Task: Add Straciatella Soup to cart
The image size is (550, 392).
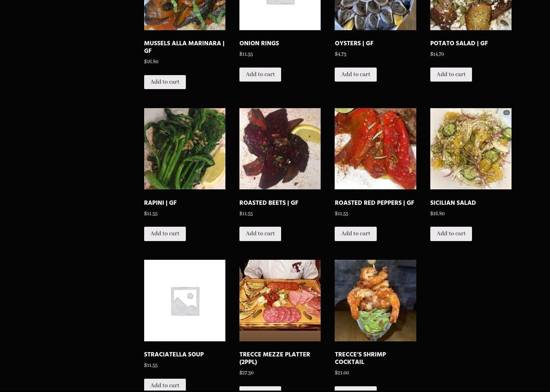Action: point(165,385)
